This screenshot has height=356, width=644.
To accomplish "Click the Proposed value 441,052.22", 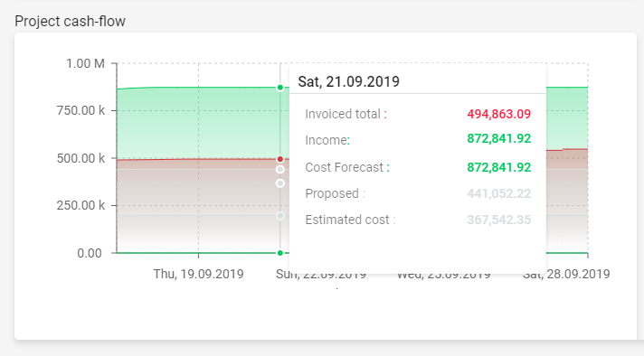I will tap(499, 193).
